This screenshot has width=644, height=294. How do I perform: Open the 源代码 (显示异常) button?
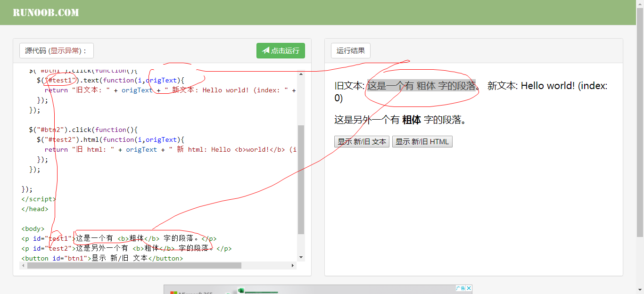pyautogui.click(x=56, y=50)
